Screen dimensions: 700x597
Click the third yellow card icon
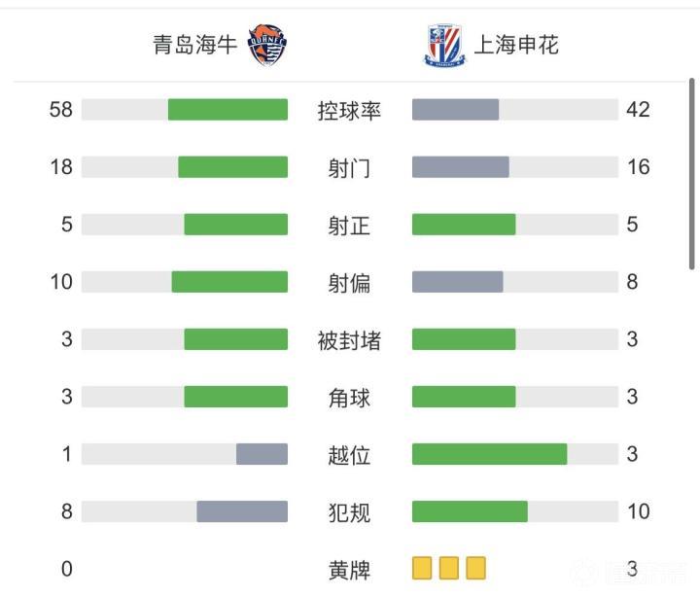pos(475,568)
